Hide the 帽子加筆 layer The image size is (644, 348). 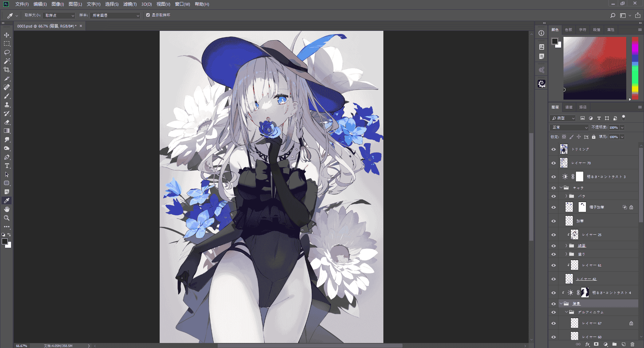pyautogui.click(x=553, y=208)
